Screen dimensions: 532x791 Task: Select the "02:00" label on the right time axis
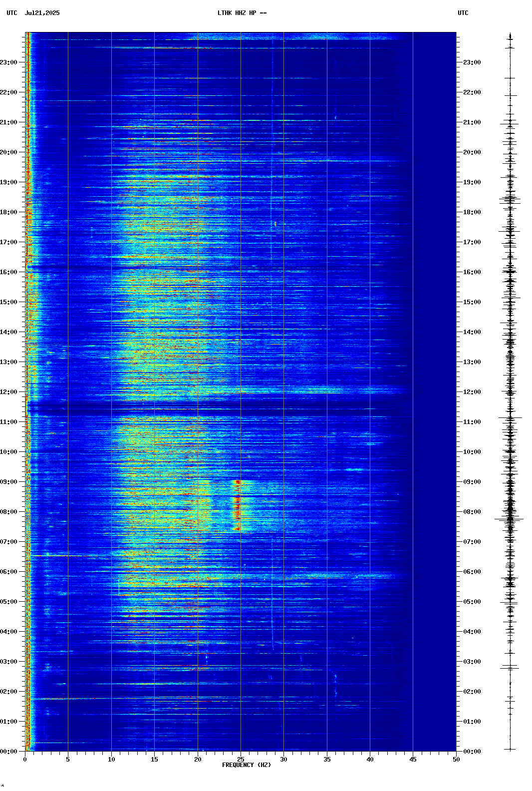click(x=472, y=692)
